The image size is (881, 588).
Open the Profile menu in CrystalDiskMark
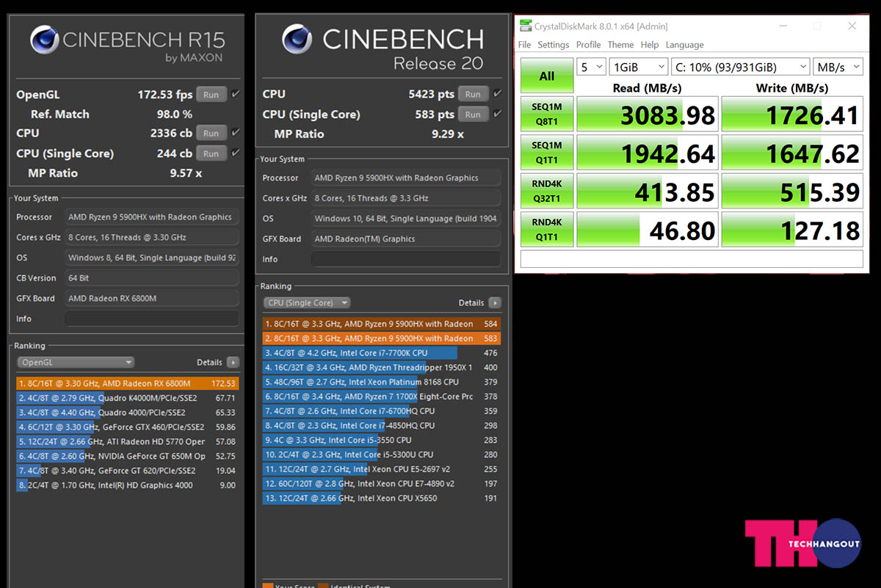588,45
